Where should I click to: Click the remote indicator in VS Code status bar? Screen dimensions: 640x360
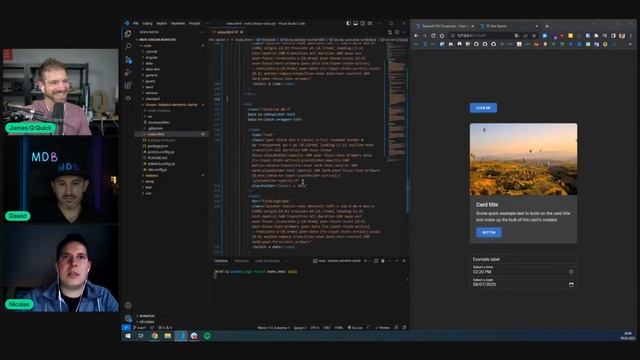click(126, 327)
